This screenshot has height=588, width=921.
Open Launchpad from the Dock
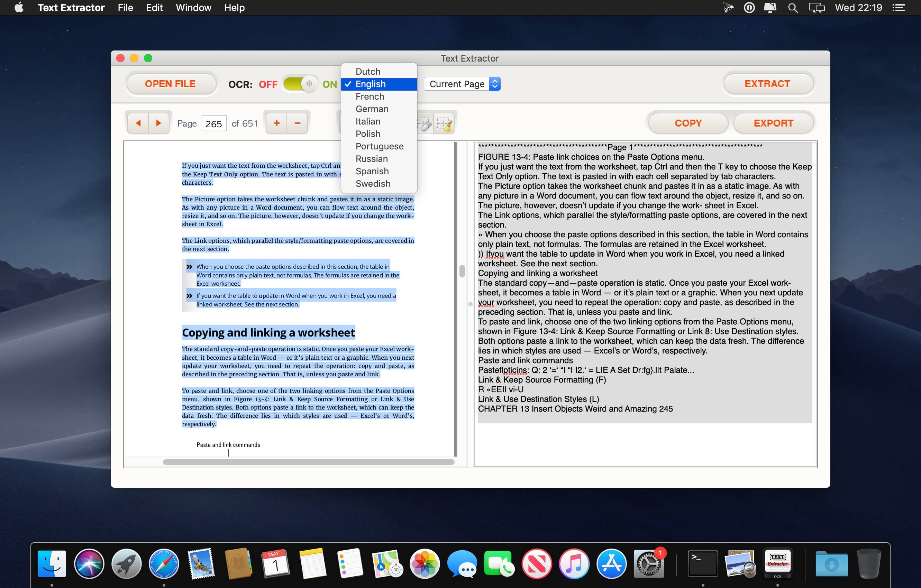coord(126,563)
